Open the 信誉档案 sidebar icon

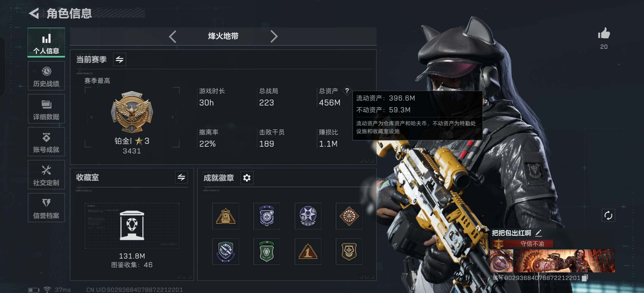click(x=46, y=208)
